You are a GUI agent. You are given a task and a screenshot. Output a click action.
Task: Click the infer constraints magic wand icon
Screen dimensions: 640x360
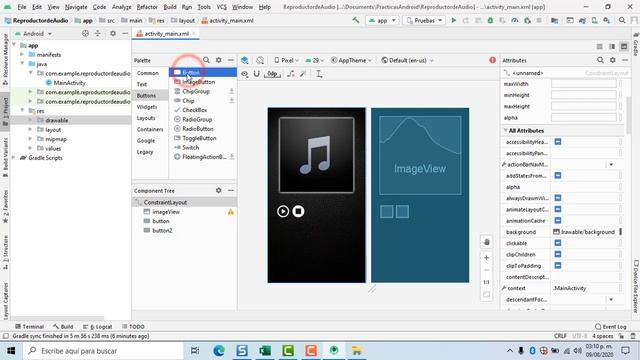click(x=302, y=74)
